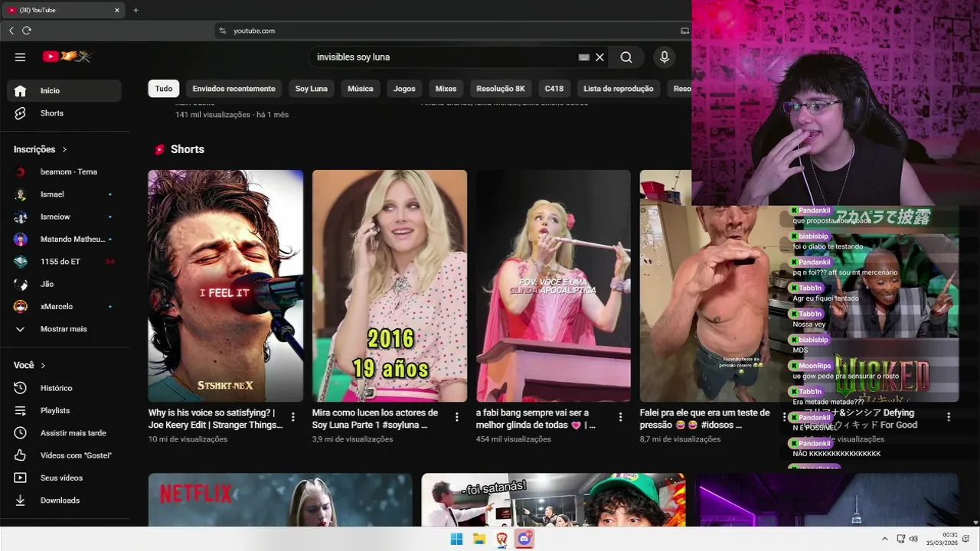Expand the Inscrições section
980x551 pixels.
[x=41, y=149]
